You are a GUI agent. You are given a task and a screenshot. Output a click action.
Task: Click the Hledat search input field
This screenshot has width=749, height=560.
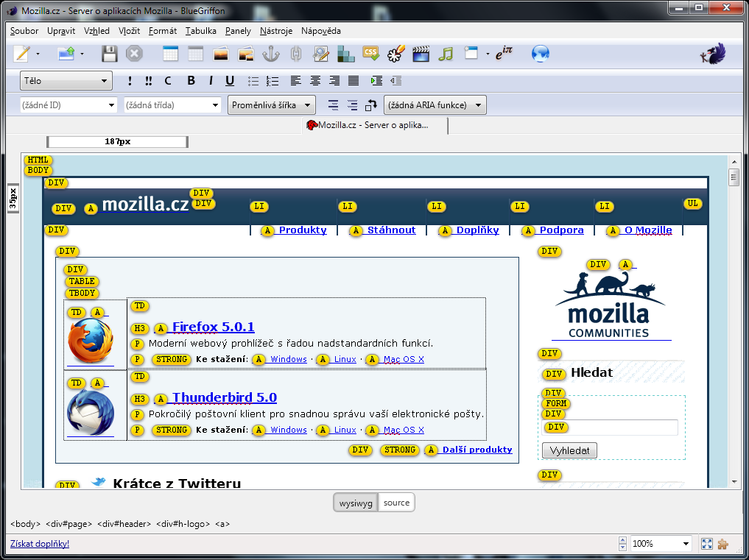pyautogui.click(x=610, y=428)
